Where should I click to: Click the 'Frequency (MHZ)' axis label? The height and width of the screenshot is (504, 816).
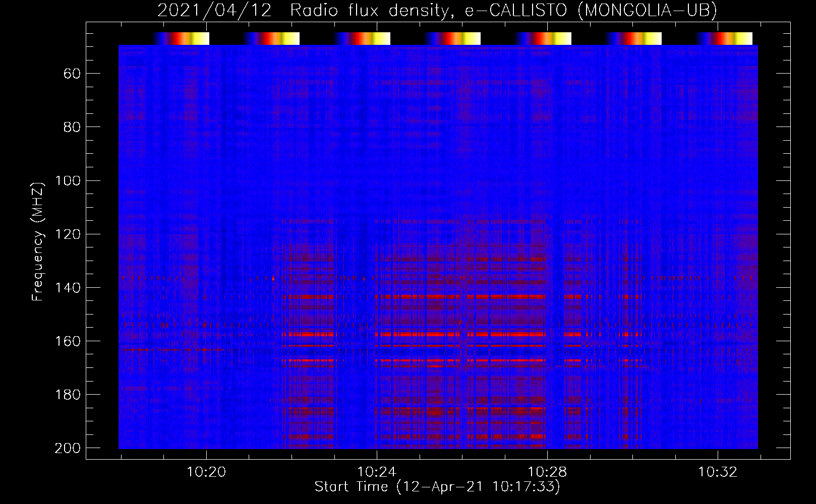tap(38, 241)
